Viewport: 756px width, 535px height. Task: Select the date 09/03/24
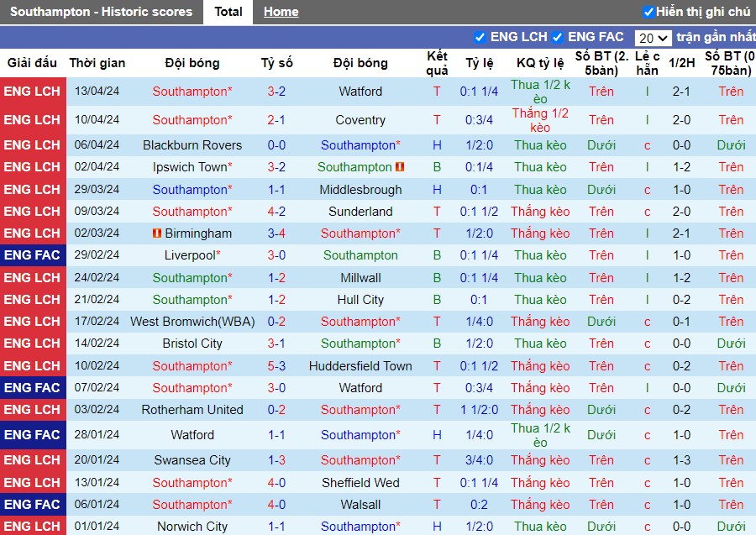point(97,211)
